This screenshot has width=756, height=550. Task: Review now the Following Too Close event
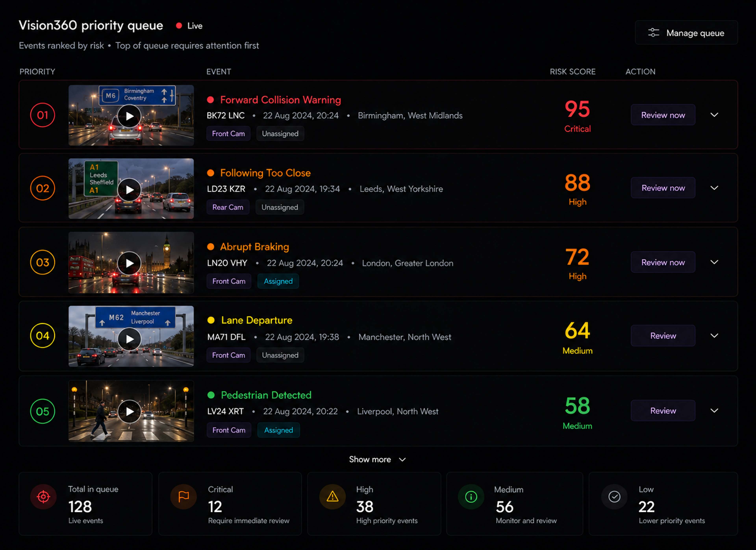click(663, 188)
